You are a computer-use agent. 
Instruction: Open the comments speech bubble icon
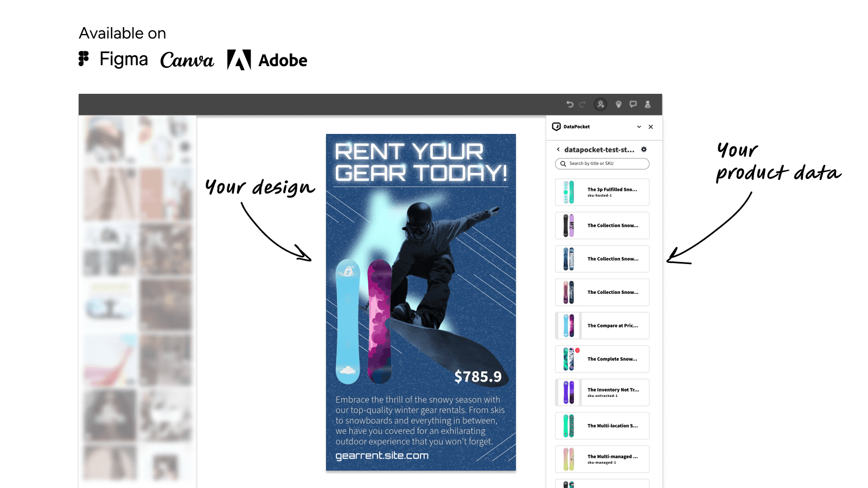(633, 105)
